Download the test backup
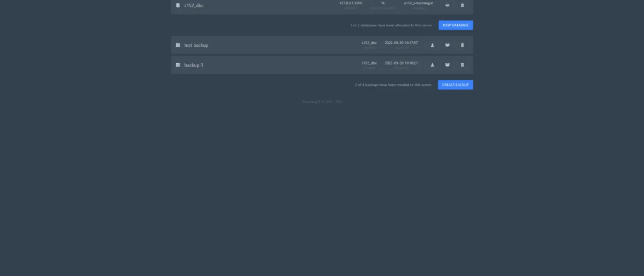Viewport: 644px width, 276px height. 432,45
